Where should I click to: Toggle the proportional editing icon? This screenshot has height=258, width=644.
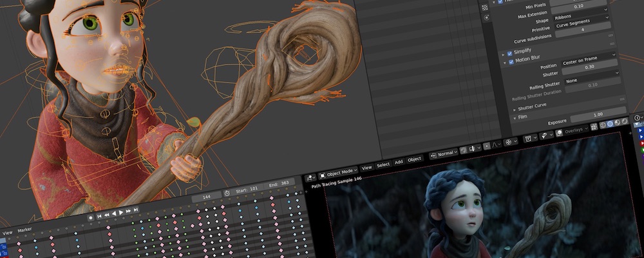[487, 146]
